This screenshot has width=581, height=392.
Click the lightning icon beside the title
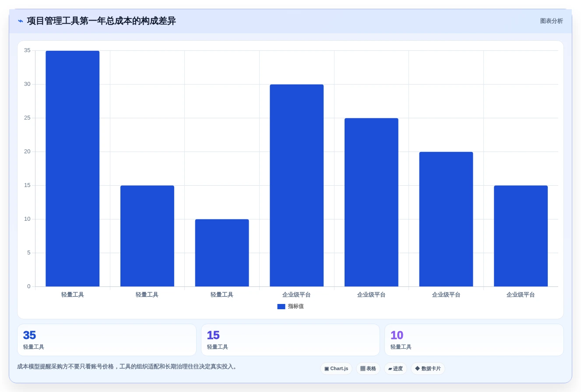(21, 21)
